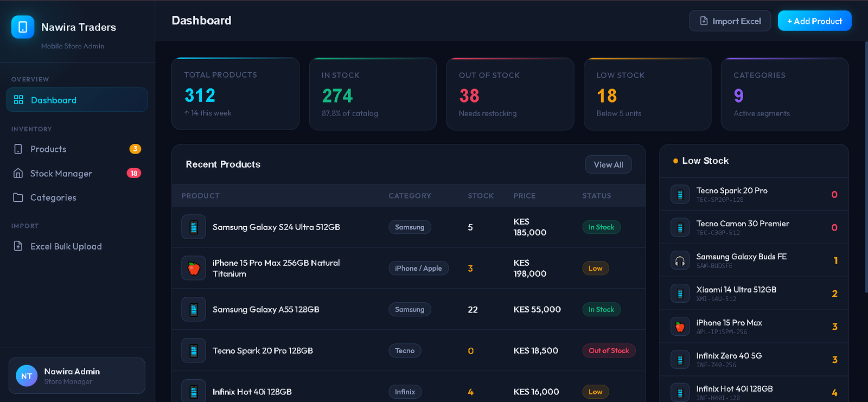The height and width of the screenshot is (402, 868).
Task: Click View All for Recent Products
Action: click(608, 164)
